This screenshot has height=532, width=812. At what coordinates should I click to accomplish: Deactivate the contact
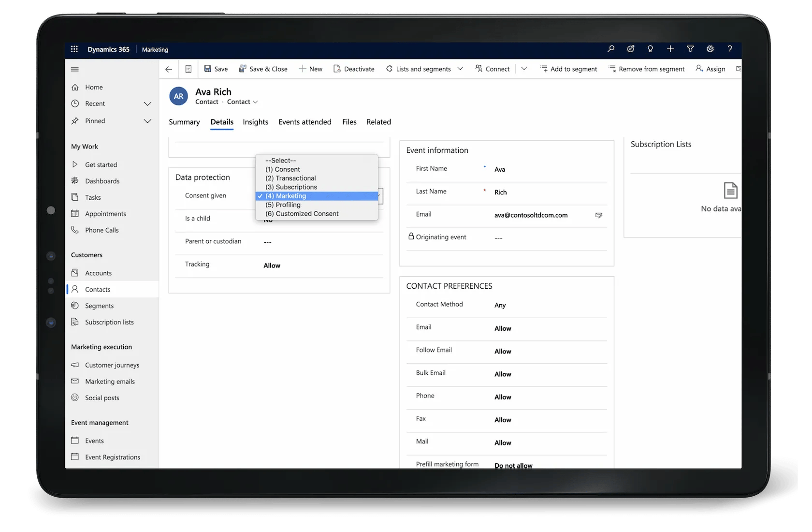(354, 69)
